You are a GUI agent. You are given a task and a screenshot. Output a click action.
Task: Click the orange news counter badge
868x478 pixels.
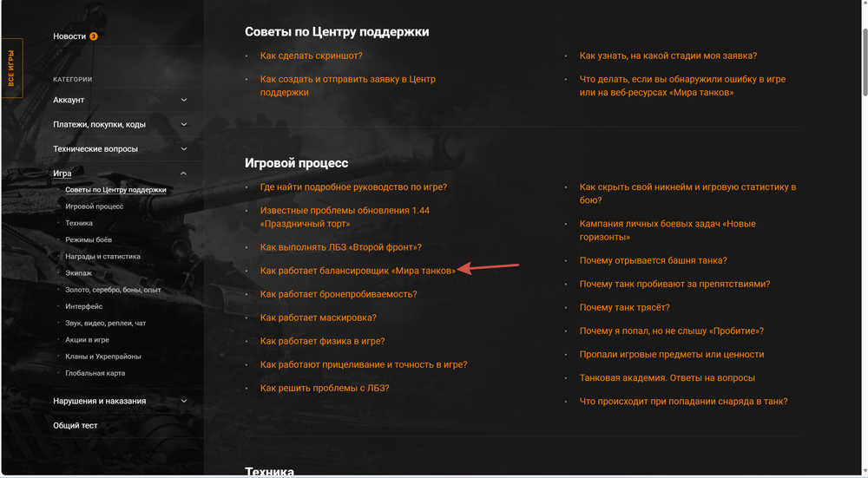point(94,36)
